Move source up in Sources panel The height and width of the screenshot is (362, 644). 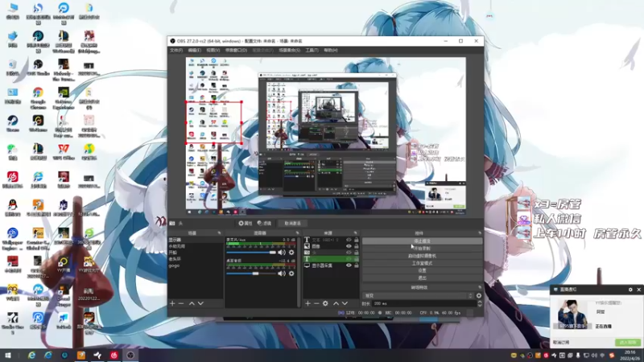[x=336, y=303]
